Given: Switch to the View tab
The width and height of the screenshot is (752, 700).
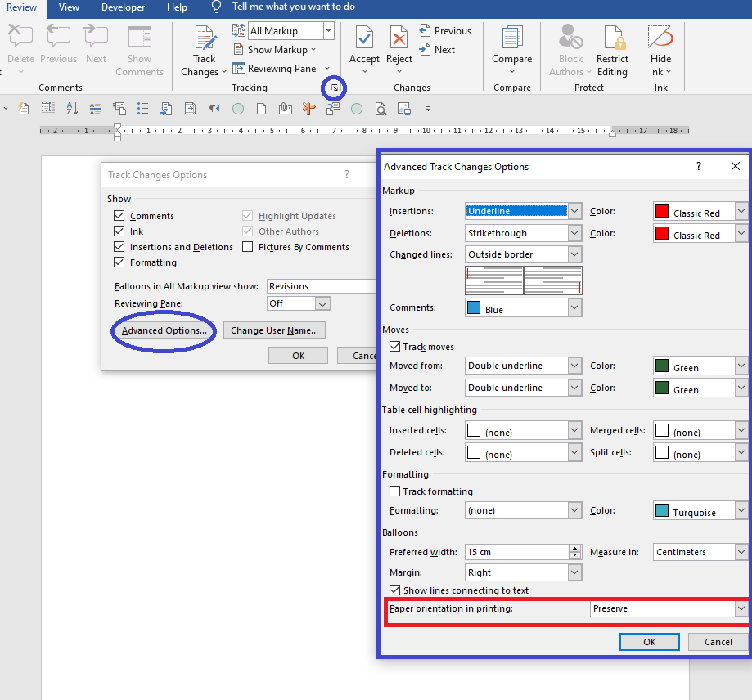Looking at the screenshot, I should point(69,7).
